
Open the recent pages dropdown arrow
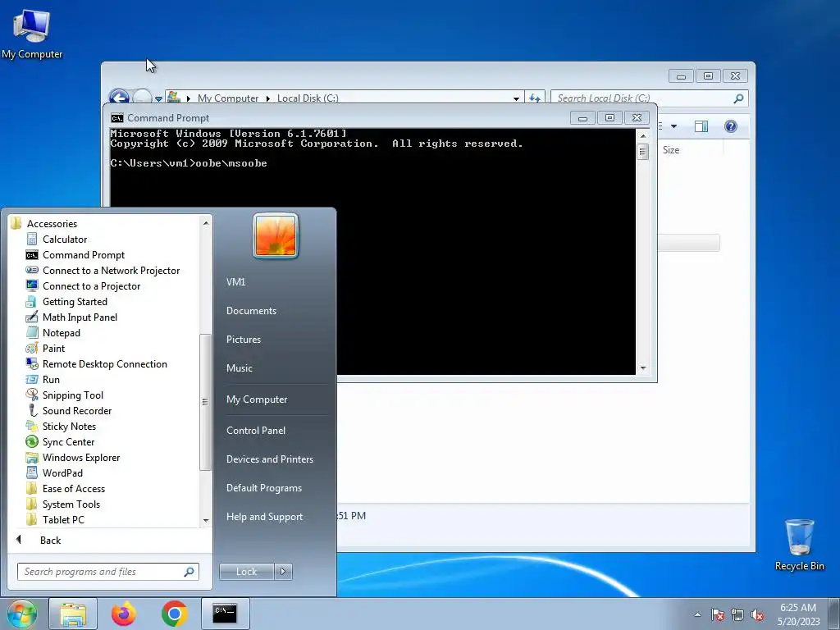(158, 98)
